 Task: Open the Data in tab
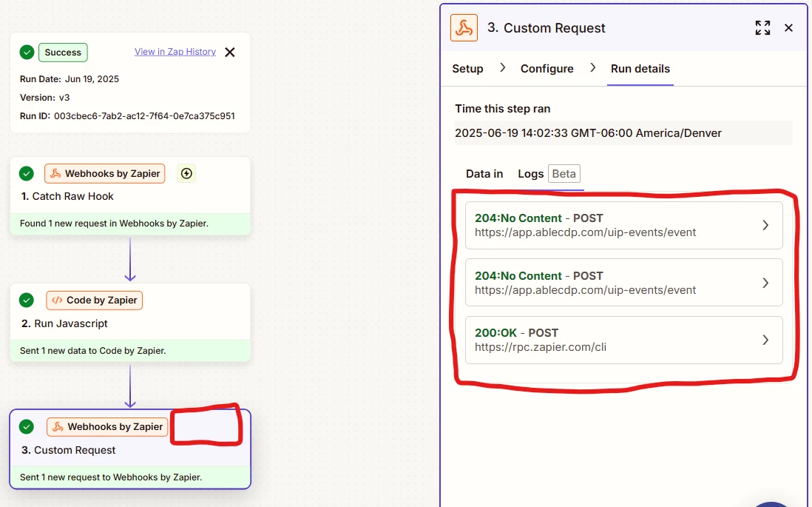click(484, 174)
